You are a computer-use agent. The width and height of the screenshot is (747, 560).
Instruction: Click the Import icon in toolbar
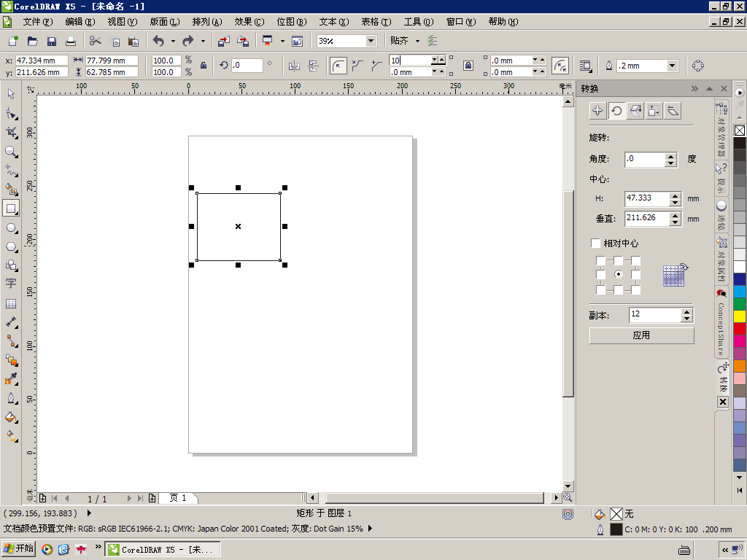pos(224,42)
